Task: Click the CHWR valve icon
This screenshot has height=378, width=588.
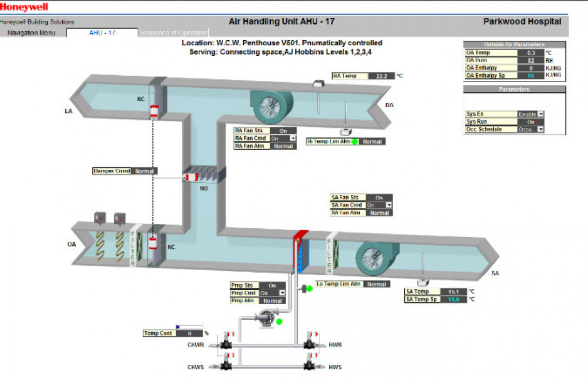Action: click(x=226, y=344)
